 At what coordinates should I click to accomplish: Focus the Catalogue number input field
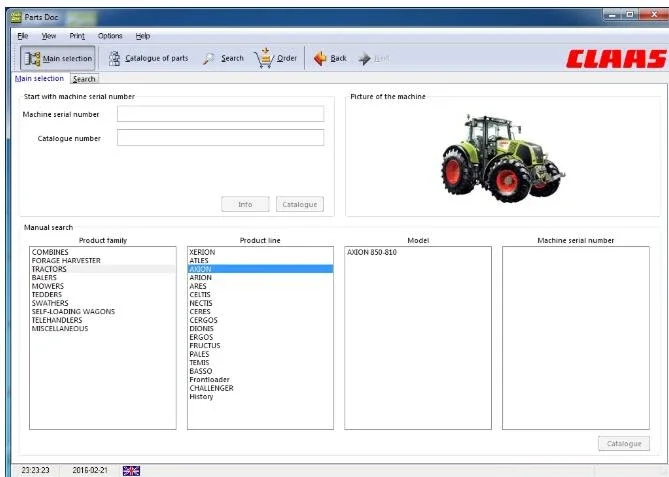point(220,138)
